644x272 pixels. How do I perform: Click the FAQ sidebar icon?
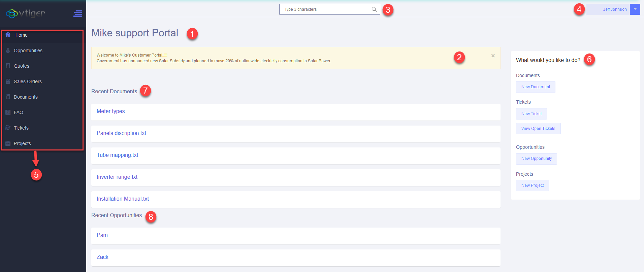click(x=8, y=112)
